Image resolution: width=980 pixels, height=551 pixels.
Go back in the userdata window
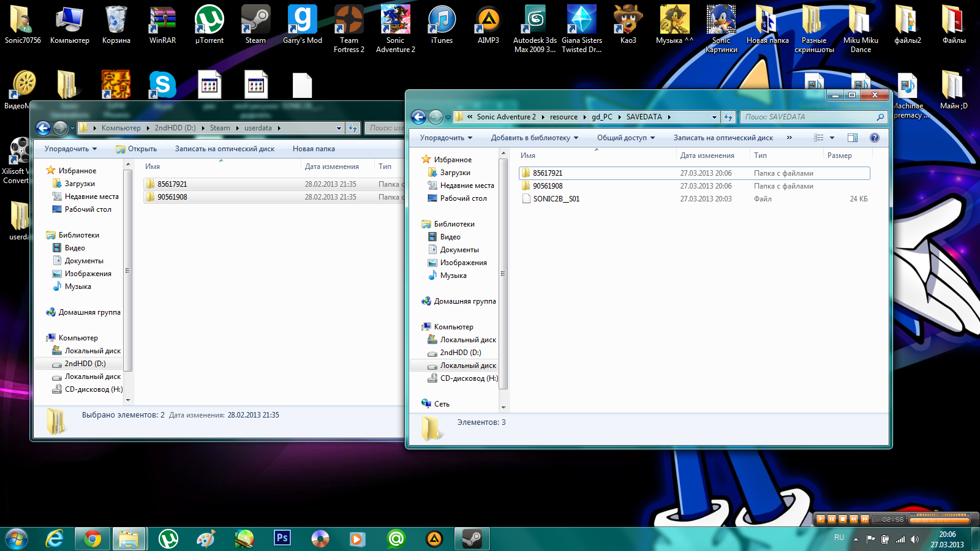pyautogui.click(x=43, y=128)
